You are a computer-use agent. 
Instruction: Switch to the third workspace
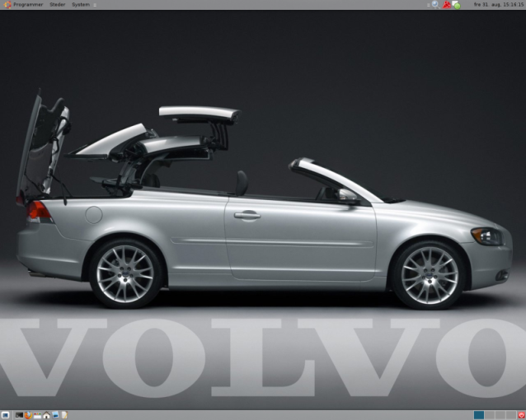[500, 415]
